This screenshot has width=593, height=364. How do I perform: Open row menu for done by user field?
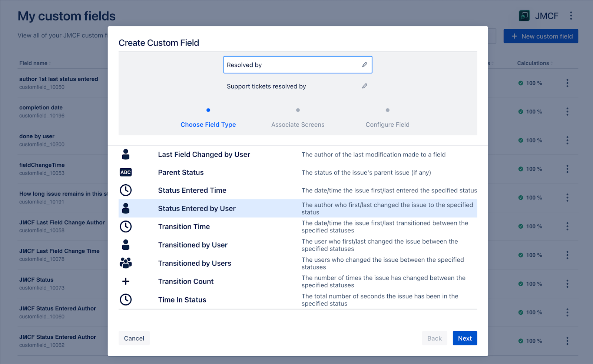click(x=567, y=140)
